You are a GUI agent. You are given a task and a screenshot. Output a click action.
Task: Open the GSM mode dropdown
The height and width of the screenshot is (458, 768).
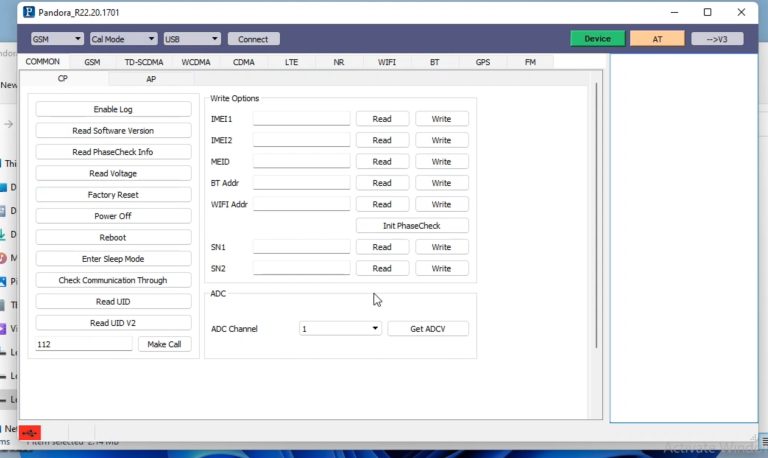[57, 39]
